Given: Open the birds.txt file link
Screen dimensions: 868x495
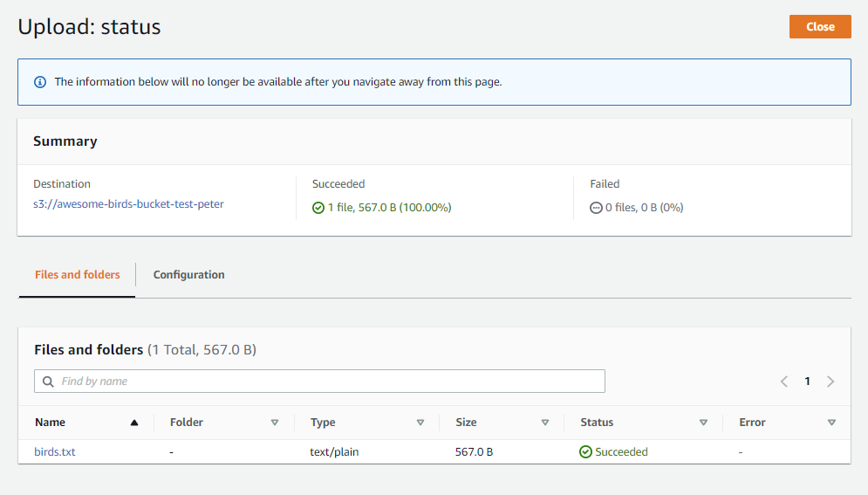Looking at the screenshot, I should (55, 452).
